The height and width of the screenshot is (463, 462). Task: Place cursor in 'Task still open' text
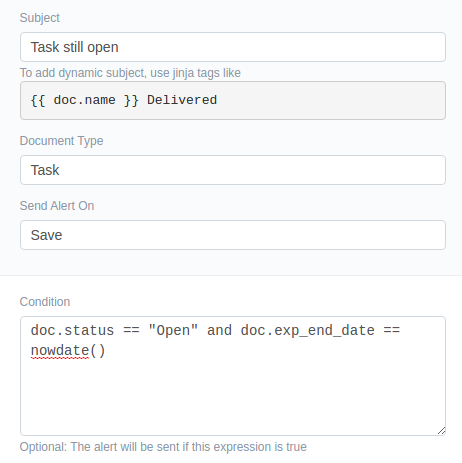click(74, 47)
